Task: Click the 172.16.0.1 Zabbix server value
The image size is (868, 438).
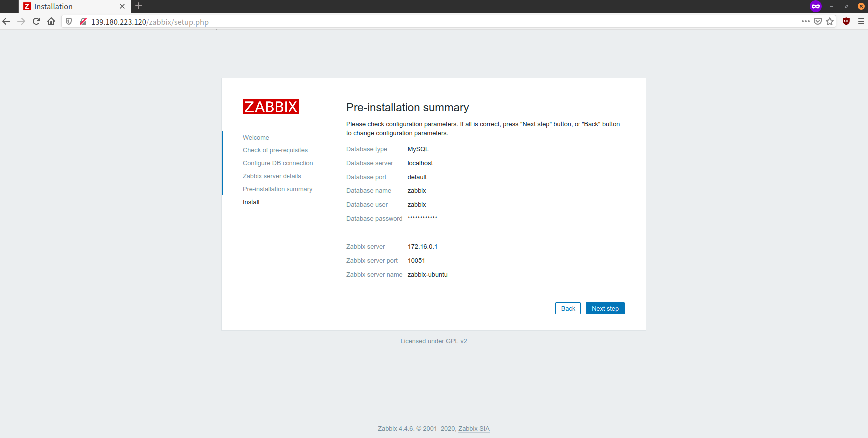Action: (423, 247)
